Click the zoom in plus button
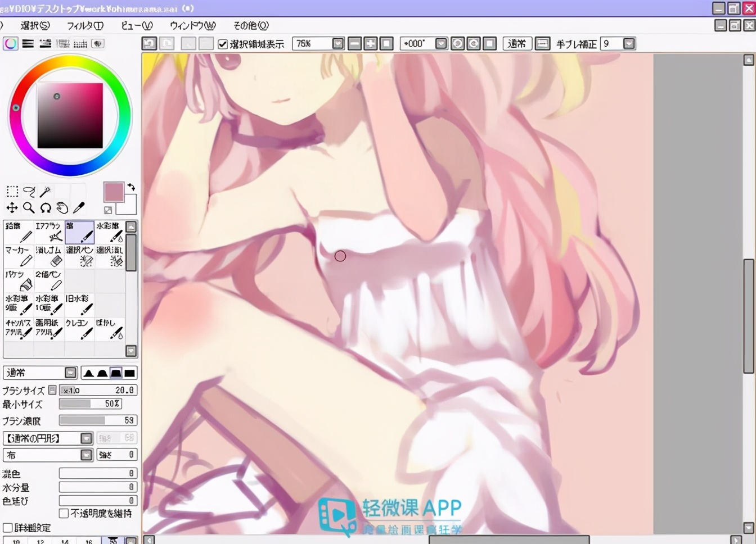 point(370,44)
